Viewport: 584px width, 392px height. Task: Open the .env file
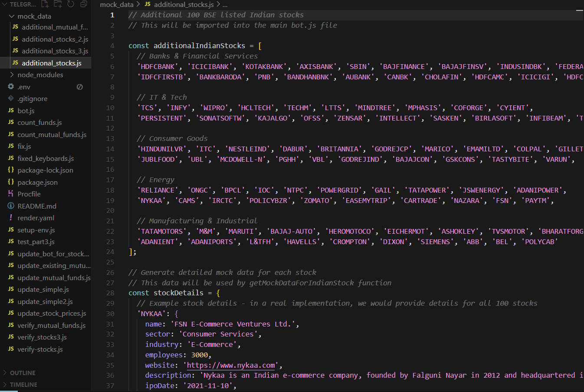[x=24, y=87]
